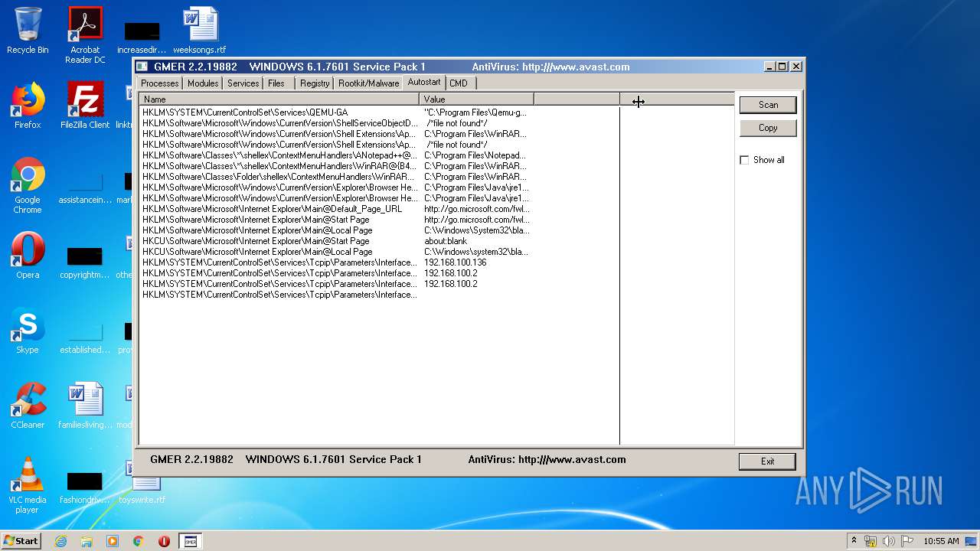Click the about:blank value cell
Image resolution: width=980 pixels, height=551 pixels.
446,241
